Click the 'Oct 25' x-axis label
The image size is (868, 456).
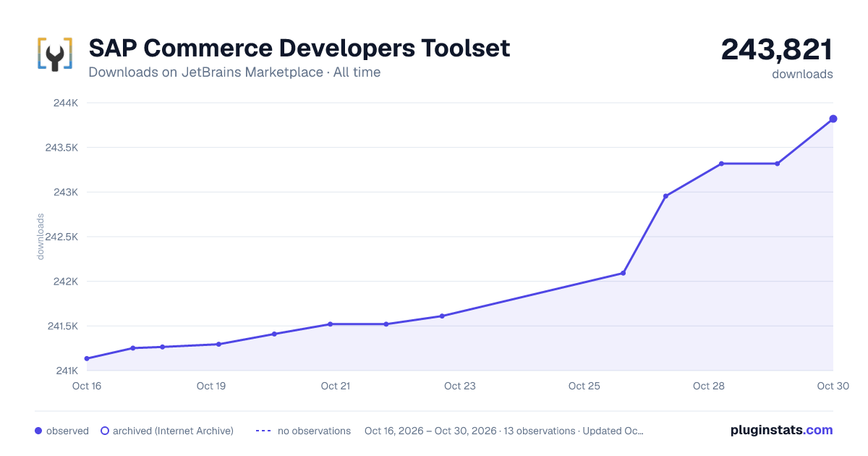[x=584, y=386]
